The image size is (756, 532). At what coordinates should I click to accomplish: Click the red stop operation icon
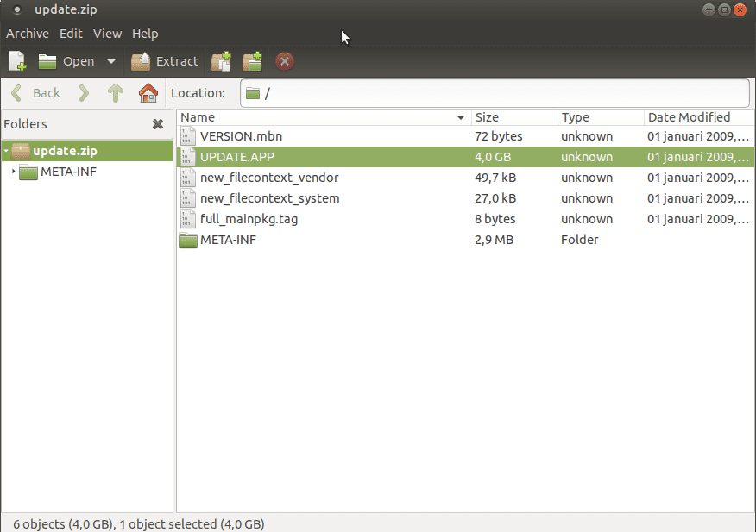click(x=285, y=61)
